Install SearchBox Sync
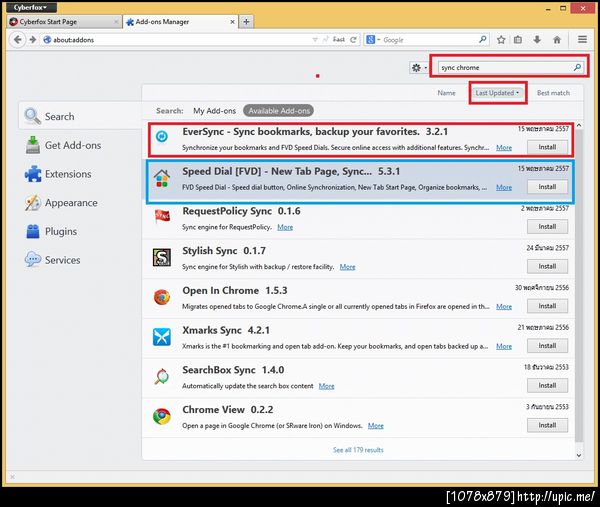Viewport: 600px width, 507px height. [x=547, y=386]
